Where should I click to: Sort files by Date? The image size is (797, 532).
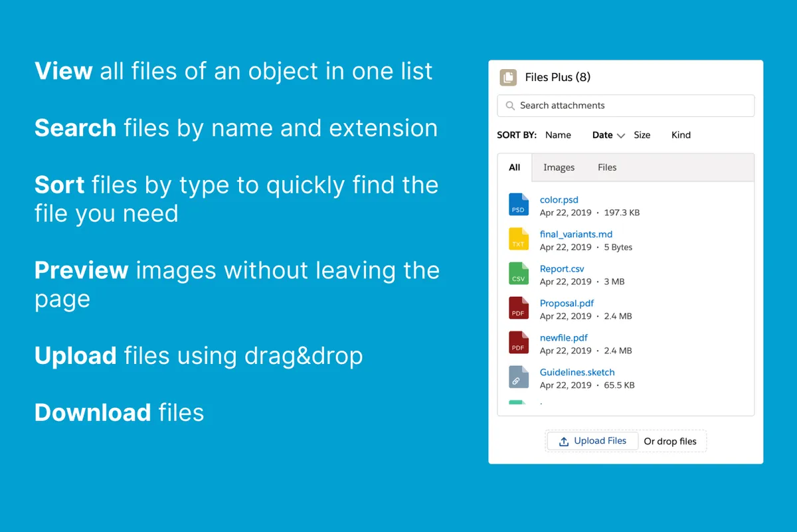tap(602, 135)
